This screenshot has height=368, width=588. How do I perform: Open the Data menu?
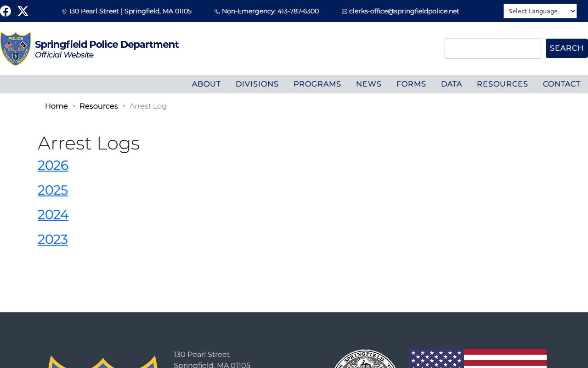(x=452, y=84)
